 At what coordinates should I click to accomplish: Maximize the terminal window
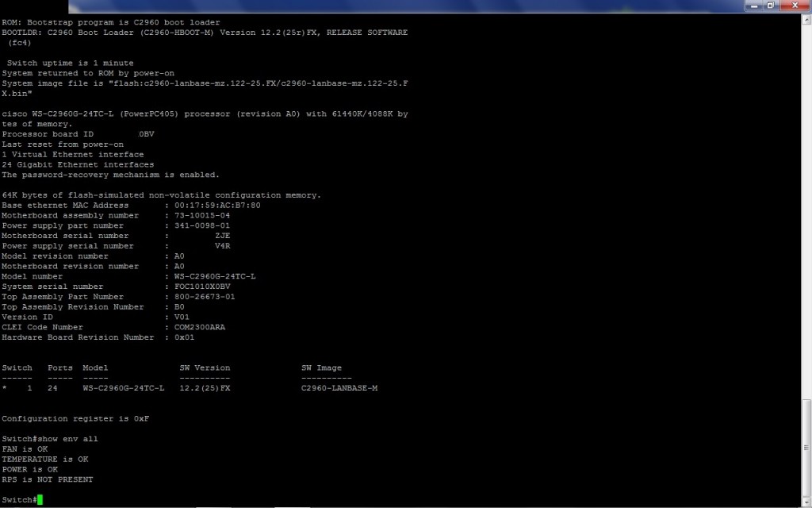pos(770,6)
